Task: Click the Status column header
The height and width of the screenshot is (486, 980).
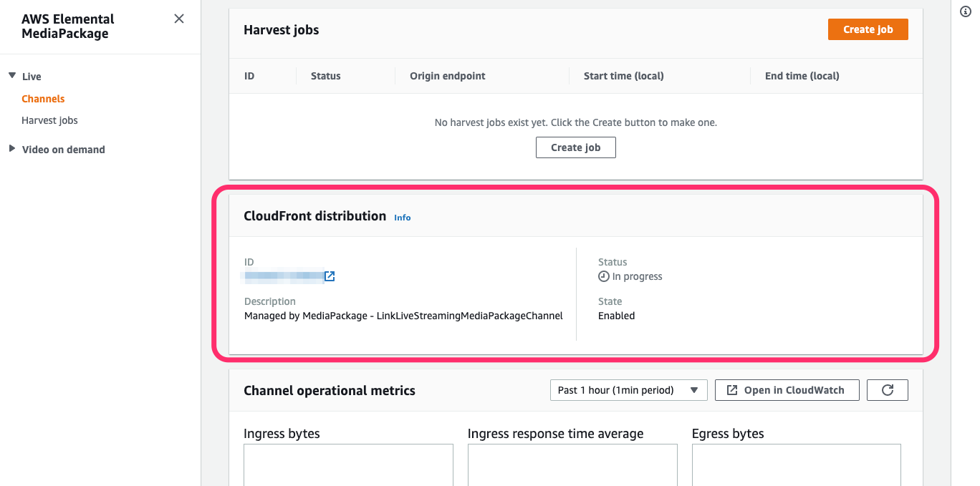Action: [x=325, y=76]
